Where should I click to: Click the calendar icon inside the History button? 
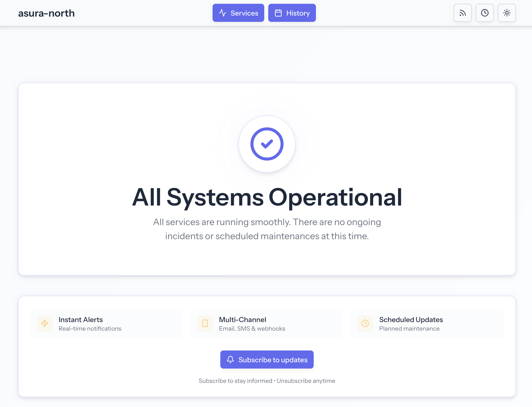(278, 13)
